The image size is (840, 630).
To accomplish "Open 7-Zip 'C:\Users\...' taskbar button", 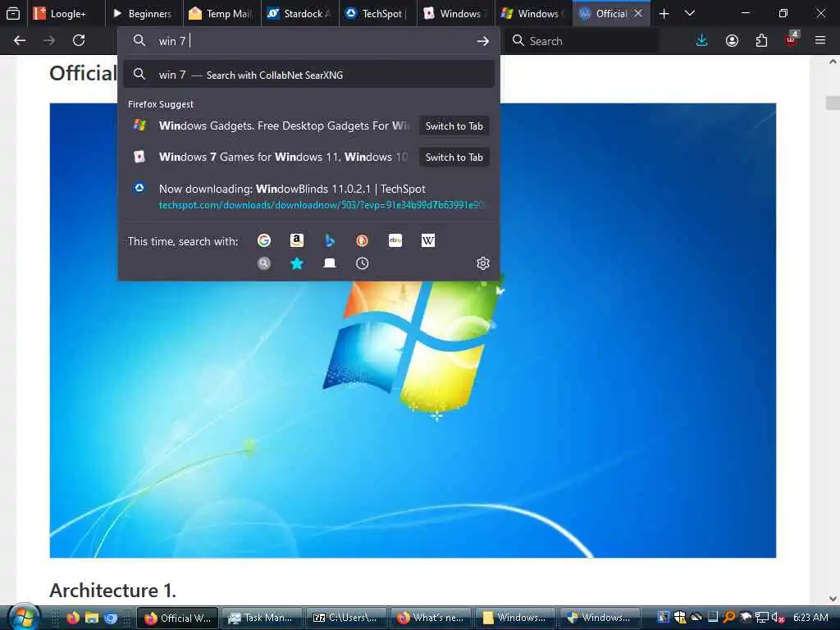I will pyautogui.click(x=346, y=618).
